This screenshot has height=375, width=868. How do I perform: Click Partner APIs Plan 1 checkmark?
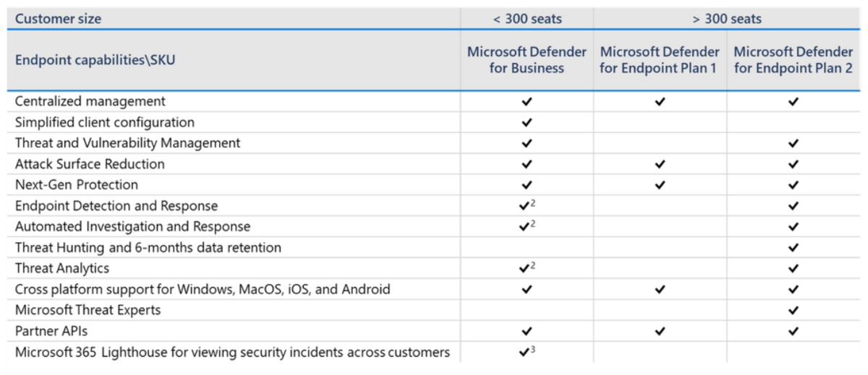pos(660,332)
